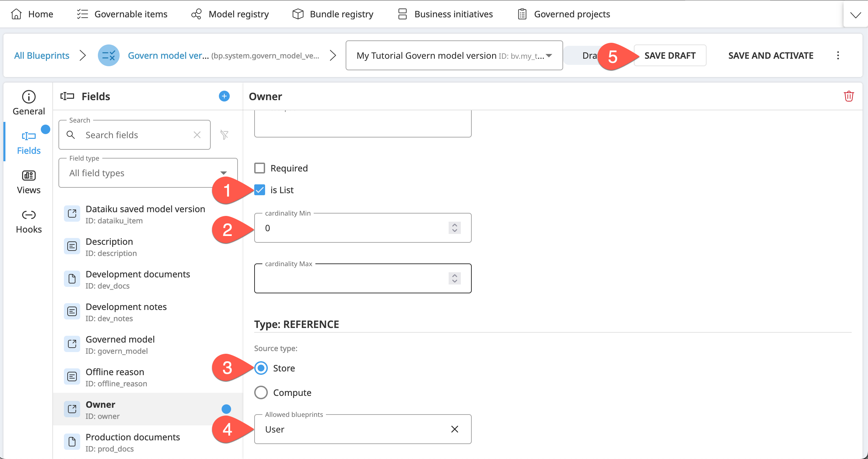Image resolution: width=868 pixels, height=459 pixels.
Task: Click the Governed model reference icon
Action: (x=72, y=344)
